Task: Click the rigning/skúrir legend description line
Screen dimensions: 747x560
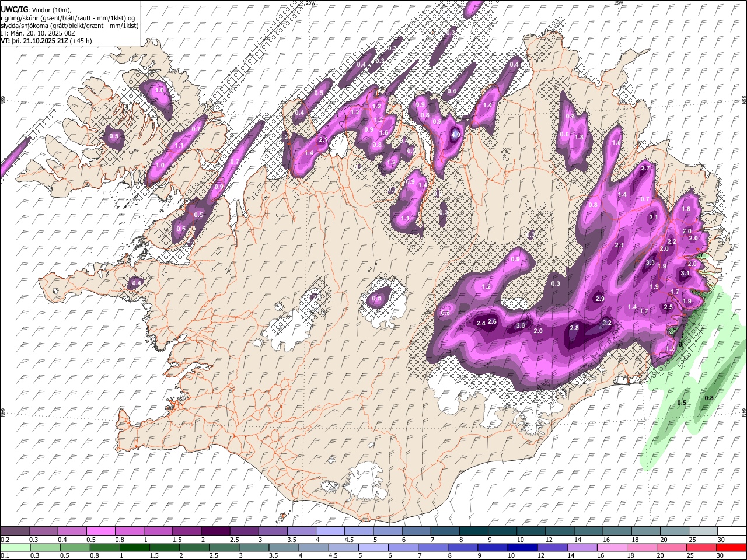Action: [x=68, y=18]
